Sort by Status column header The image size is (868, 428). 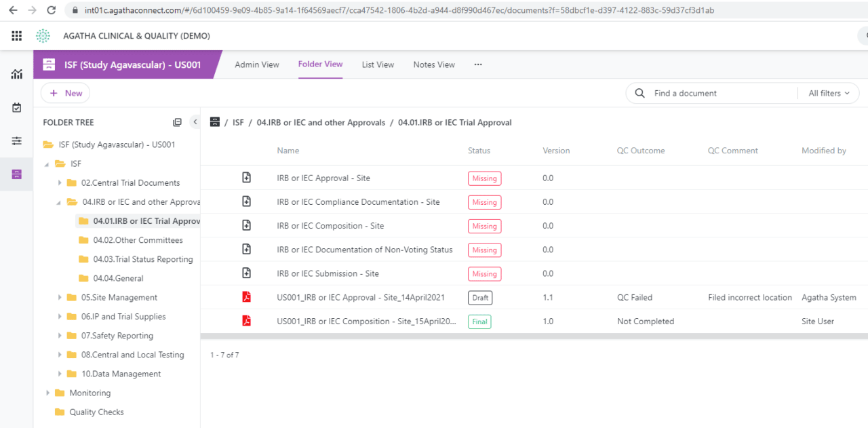[x=479, y=151]
